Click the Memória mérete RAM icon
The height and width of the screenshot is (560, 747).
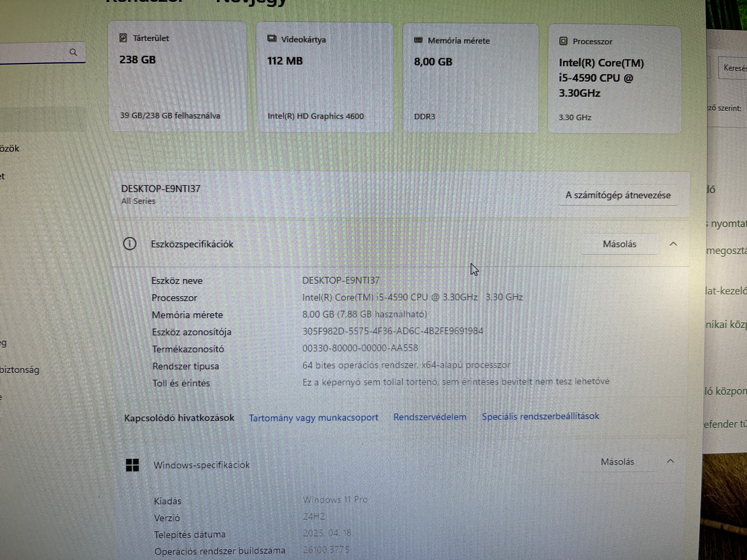(418, 40)
